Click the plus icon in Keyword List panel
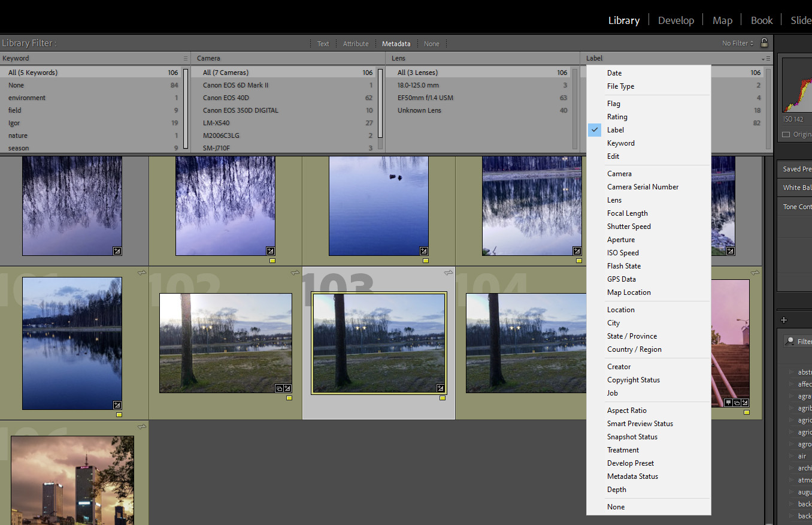Screen dimensions: 812x525 784,320
